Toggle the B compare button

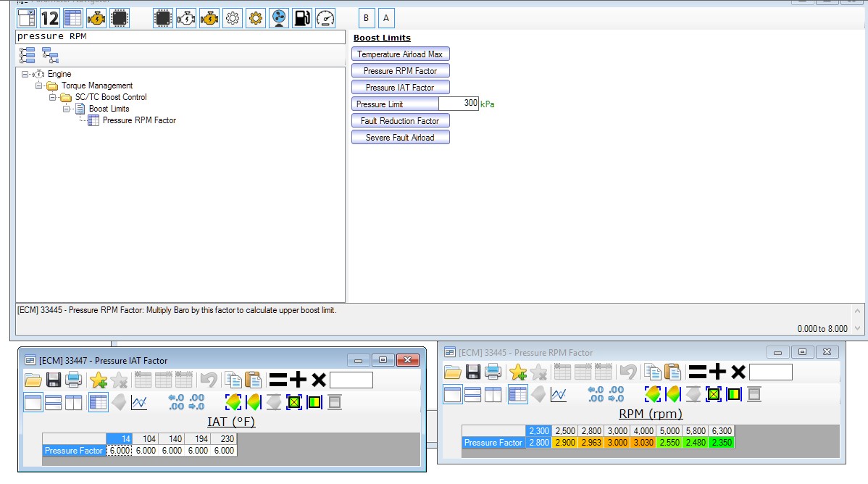pyautogui.click(x=366, y=18)
